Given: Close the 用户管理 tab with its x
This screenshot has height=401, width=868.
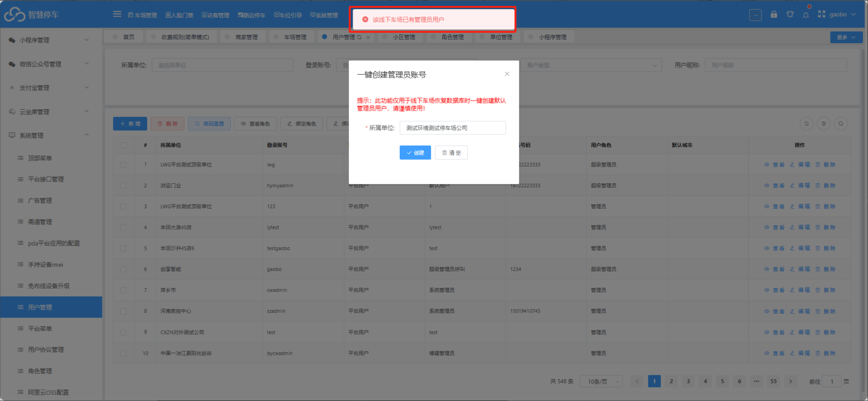Looking at the screenshot, I should click(368, 37).
